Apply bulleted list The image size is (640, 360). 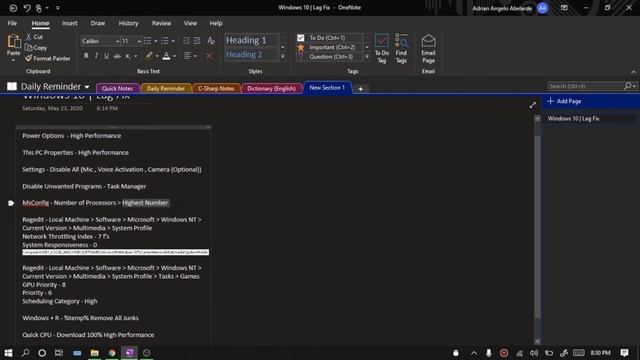tap(147, 41)
